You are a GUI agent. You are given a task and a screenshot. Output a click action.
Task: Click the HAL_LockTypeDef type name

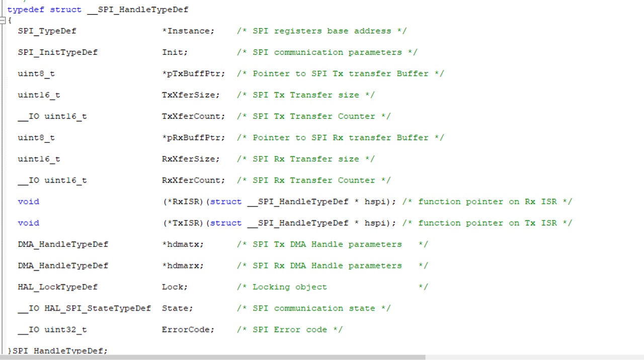click(x=57, y=287)
